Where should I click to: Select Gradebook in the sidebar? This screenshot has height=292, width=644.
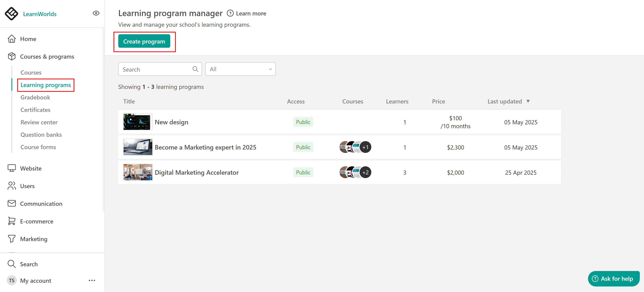(x=35, y=97)
